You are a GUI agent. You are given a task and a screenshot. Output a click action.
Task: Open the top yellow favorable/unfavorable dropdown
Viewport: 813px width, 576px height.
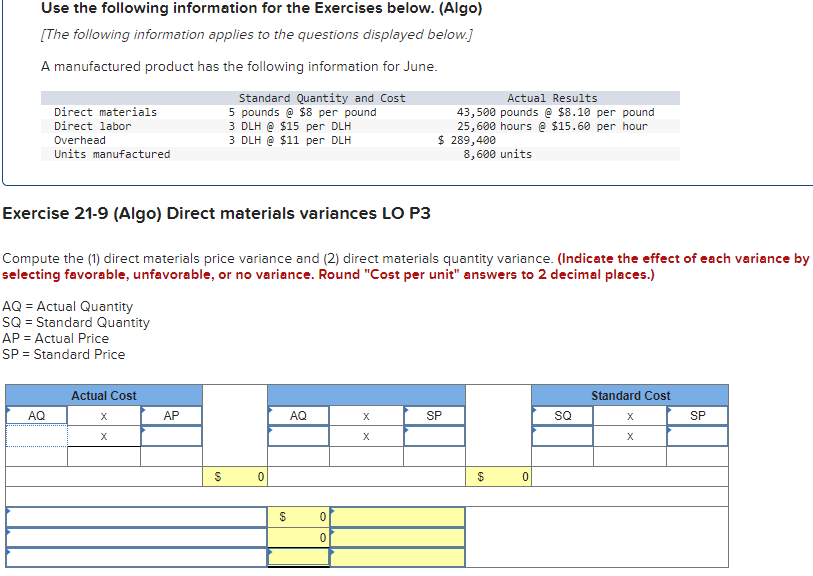click(397, 515)
